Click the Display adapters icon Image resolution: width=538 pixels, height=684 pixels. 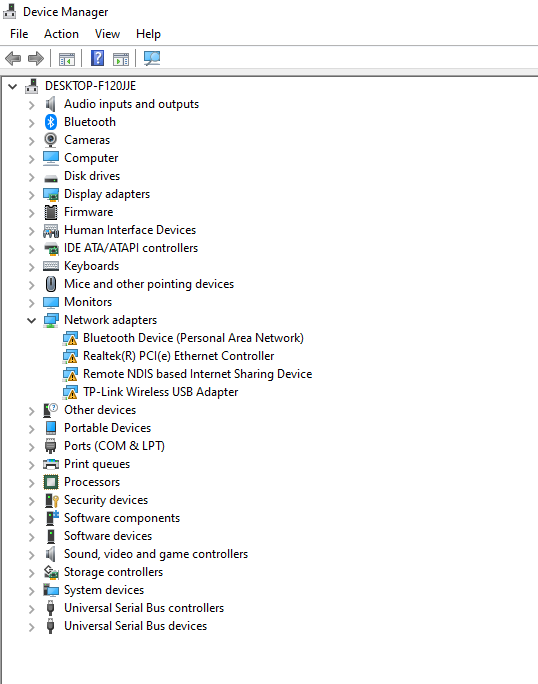pyautogui.click(x=51, y=194)
